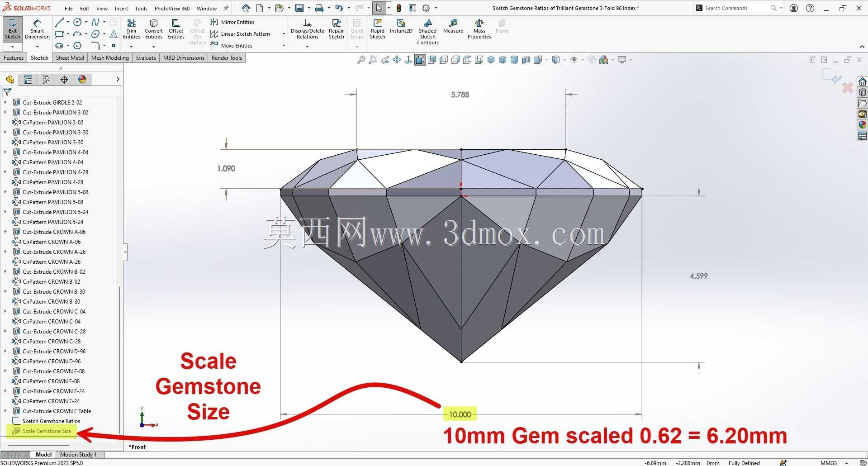Pin the SolidWorks menu bar
868x466 pixels.
tap(227, 8)
